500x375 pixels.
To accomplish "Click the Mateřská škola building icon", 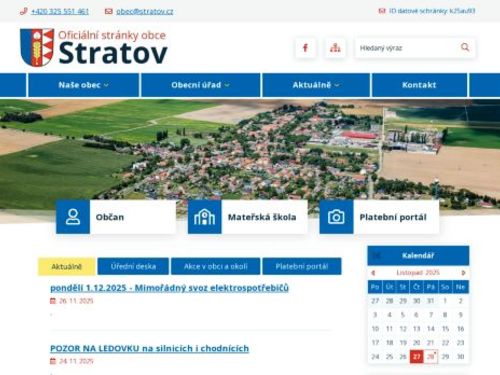I will 204,217.
